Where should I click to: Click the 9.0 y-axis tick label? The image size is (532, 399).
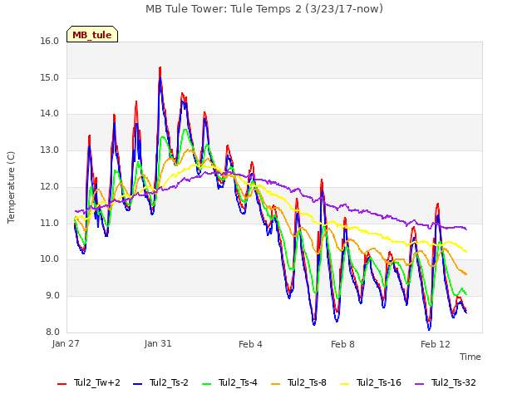(x=52, y=296)
